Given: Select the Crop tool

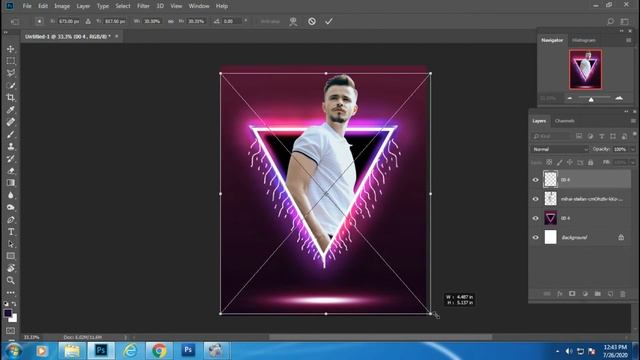Looking at the screenshot, I should pos(11,98).
